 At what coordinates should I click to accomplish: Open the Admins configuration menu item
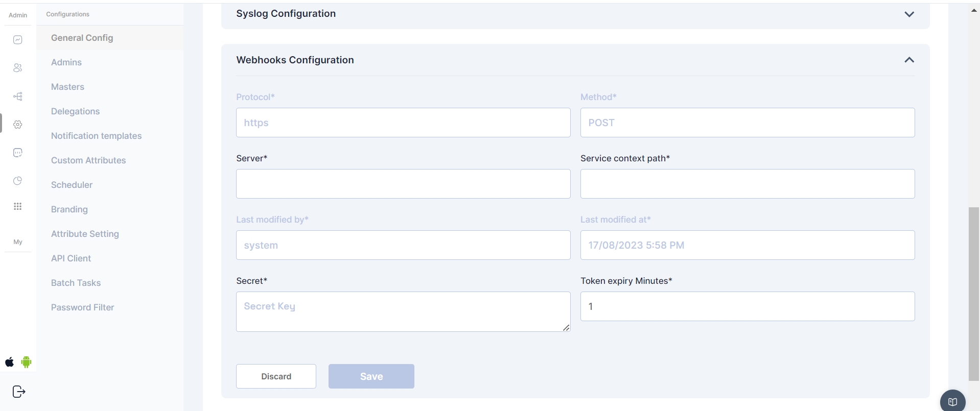pos(66,62)
